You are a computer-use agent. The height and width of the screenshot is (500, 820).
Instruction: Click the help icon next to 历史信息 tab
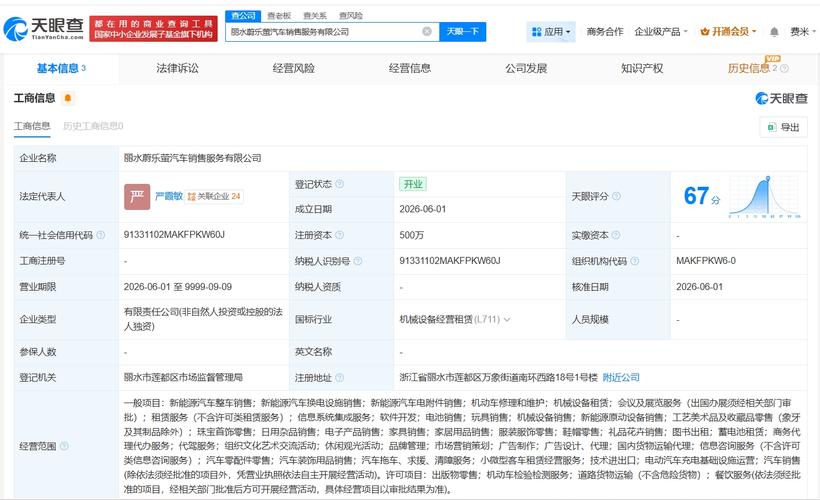point(784,69)
